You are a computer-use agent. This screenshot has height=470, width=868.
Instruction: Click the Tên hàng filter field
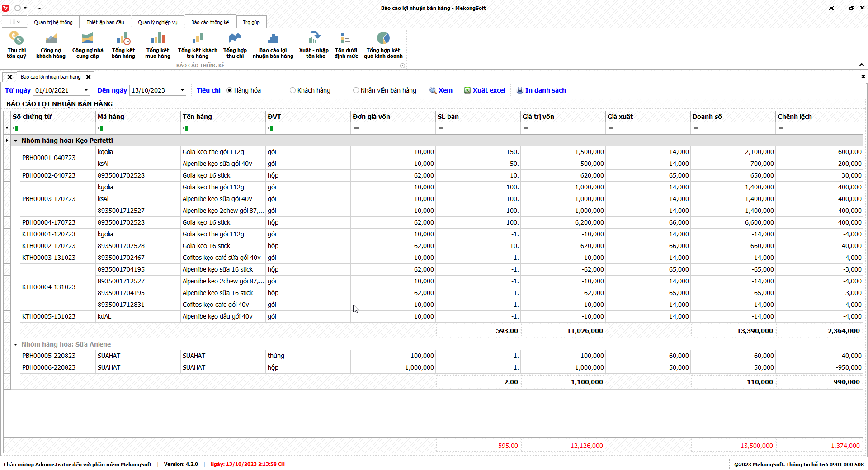point(223,128)
